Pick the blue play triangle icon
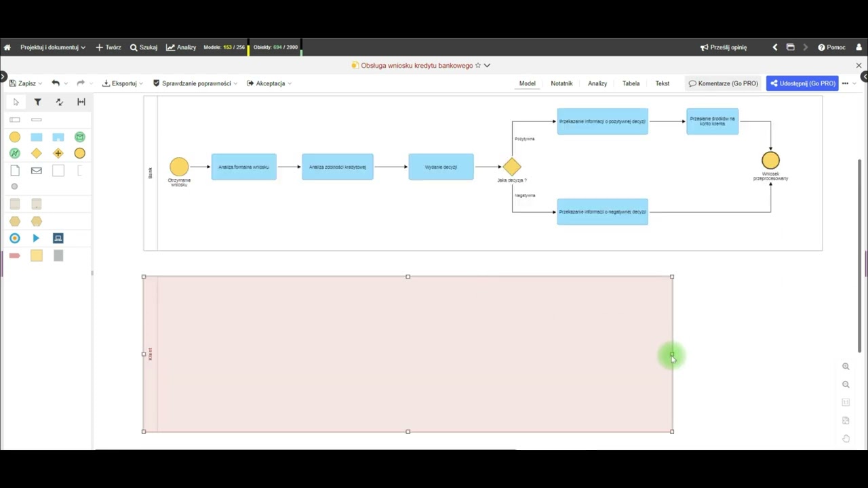Image resolution: width=868 pixels, height=488 pixels. coord(37,238)
